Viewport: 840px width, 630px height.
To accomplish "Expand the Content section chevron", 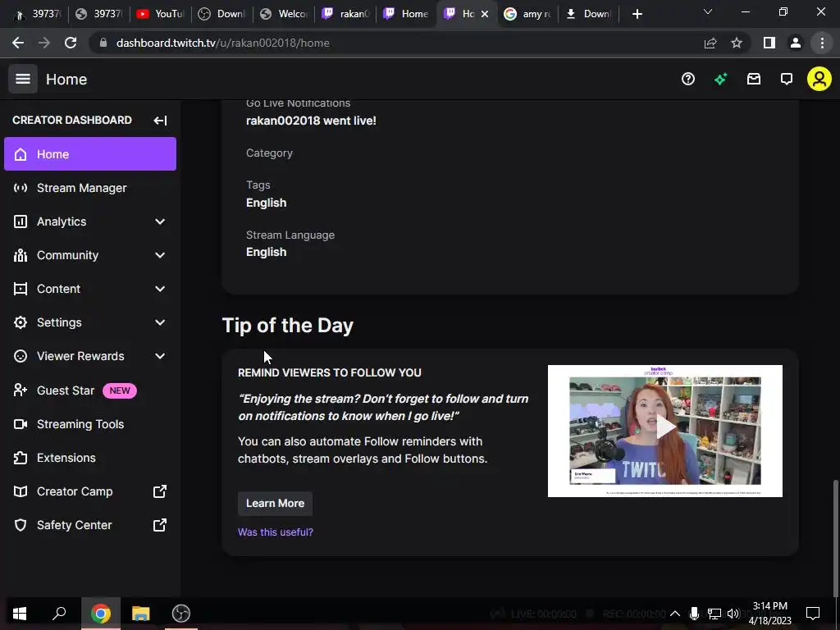I will point(160,289).
